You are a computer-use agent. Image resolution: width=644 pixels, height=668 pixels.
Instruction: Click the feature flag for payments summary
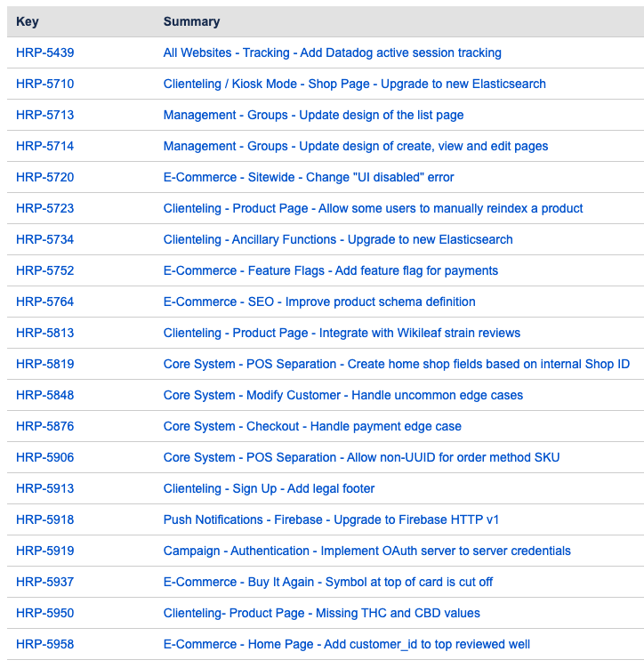coord(330,270)
